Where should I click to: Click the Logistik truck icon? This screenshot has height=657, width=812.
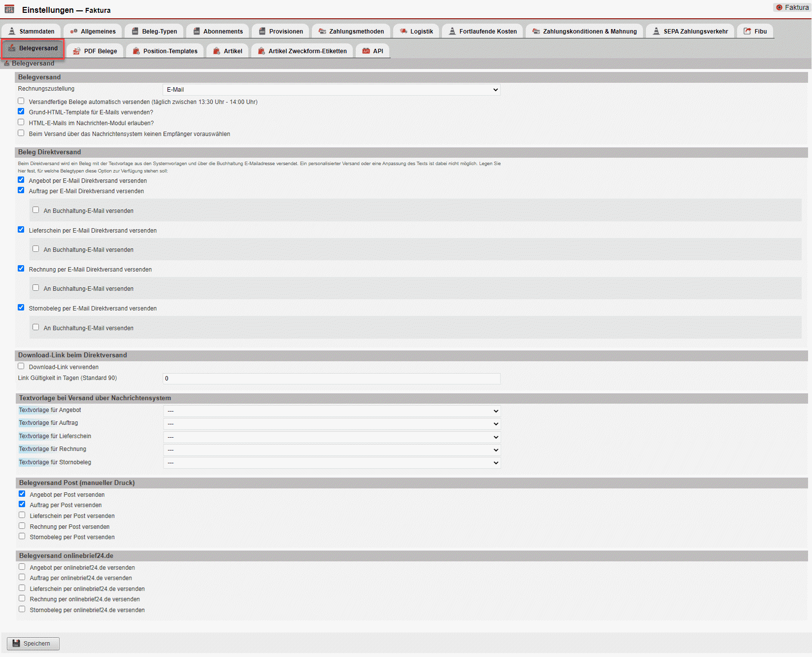click(x=404, y=31)
